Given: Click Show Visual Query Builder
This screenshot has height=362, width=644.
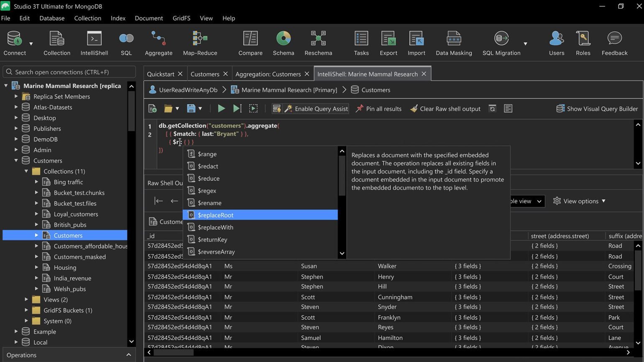Looking at the screenshot, I should coord(597,109).
